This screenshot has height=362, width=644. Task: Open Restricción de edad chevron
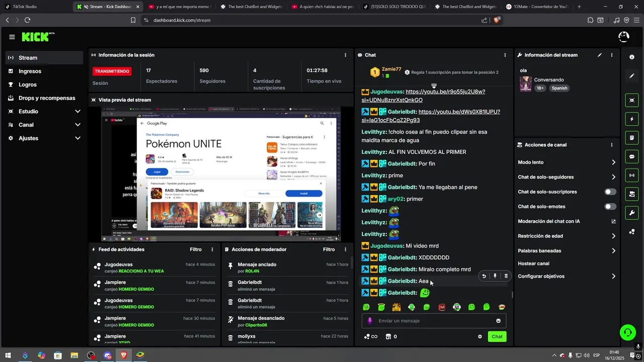[x=613, y=236]
